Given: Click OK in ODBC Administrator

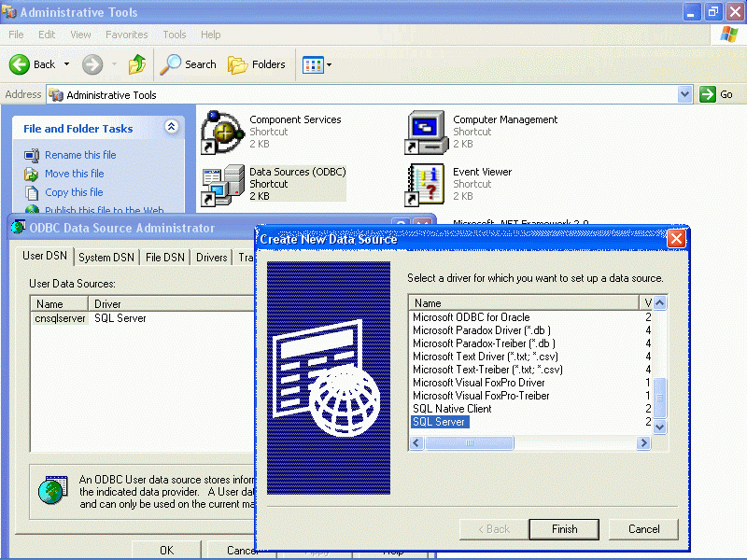Looking at the screenshot, I should (167, 550).
